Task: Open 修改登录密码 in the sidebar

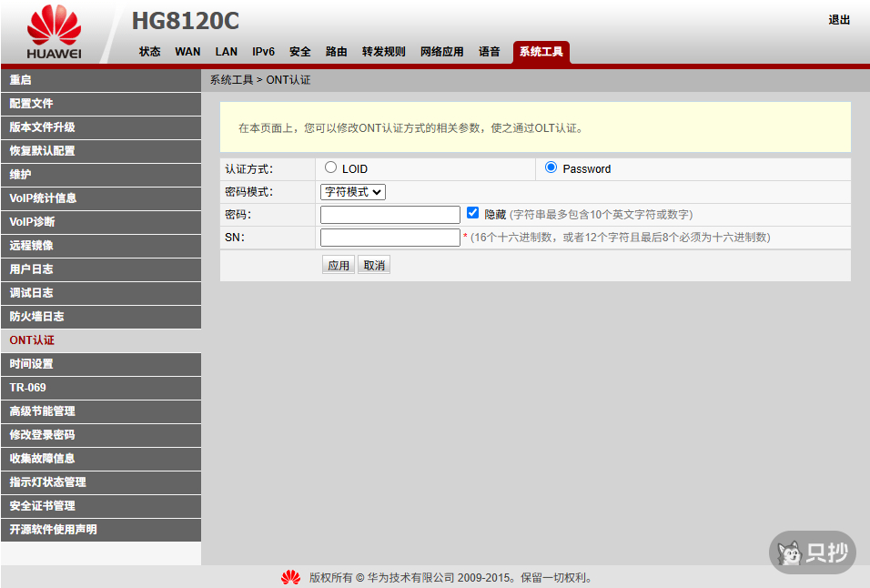Action: (x=101, y=435)
